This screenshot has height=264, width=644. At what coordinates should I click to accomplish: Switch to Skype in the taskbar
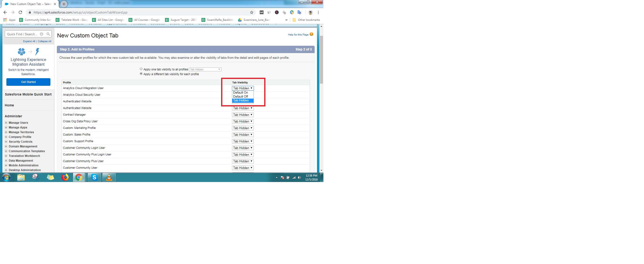click(94, 178)
